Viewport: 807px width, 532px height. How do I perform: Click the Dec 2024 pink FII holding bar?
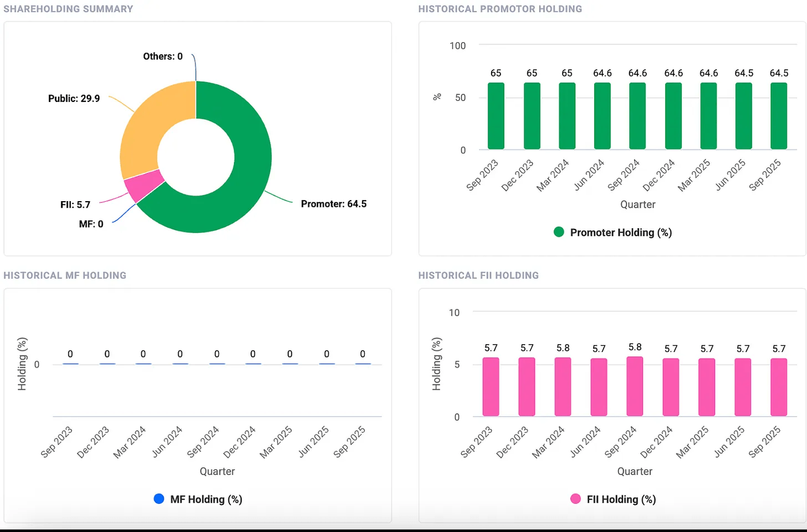(x=670, y=386)
